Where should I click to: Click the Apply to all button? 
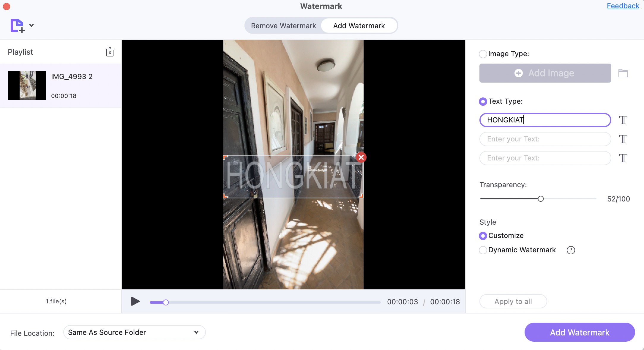(513, 301)
